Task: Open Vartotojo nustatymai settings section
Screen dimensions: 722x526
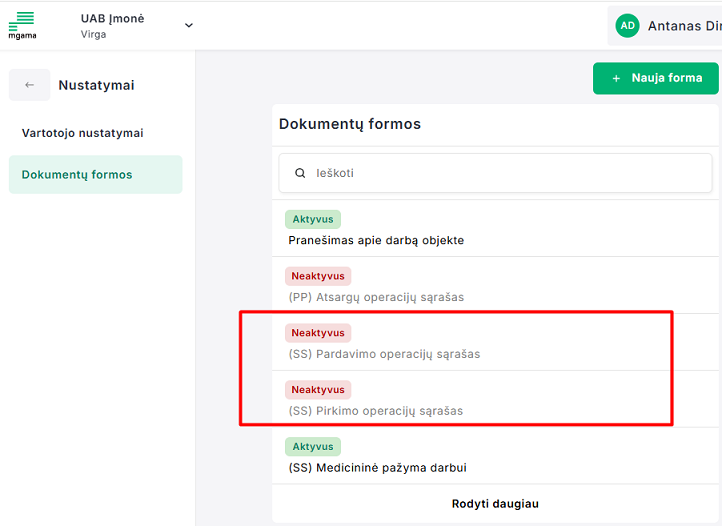Action: (82, 133)
